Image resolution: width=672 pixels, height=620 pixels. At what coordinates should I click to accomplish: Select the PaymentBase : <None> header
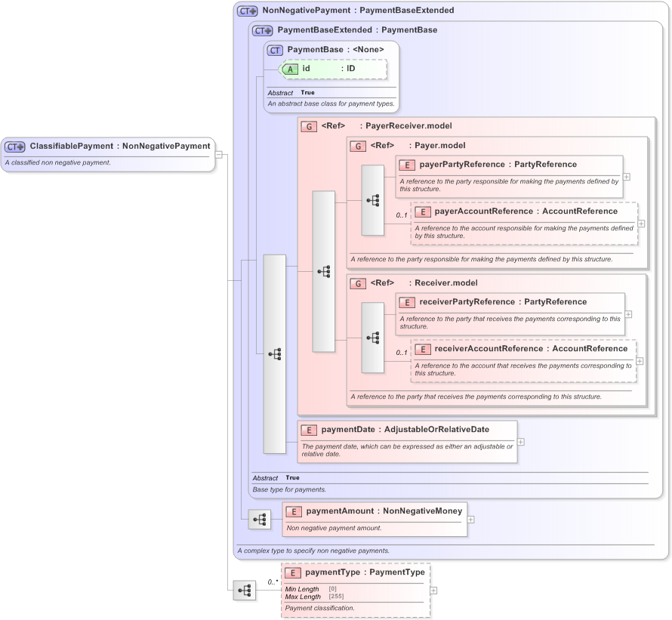[335, 50]
